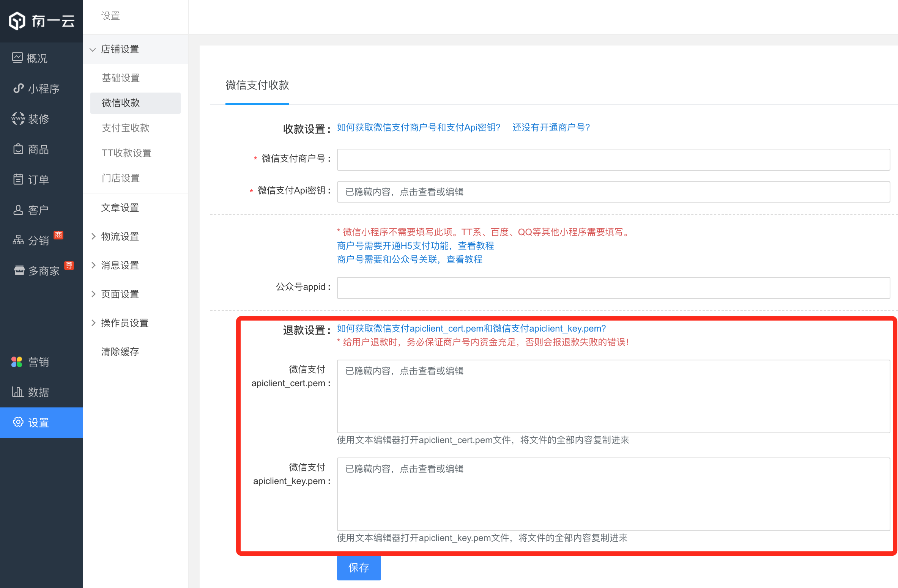Screen dimensions: 898x588
Task: Focus the 微信支付Api密钥 hidden field
Action: click(x=613, y=192)
